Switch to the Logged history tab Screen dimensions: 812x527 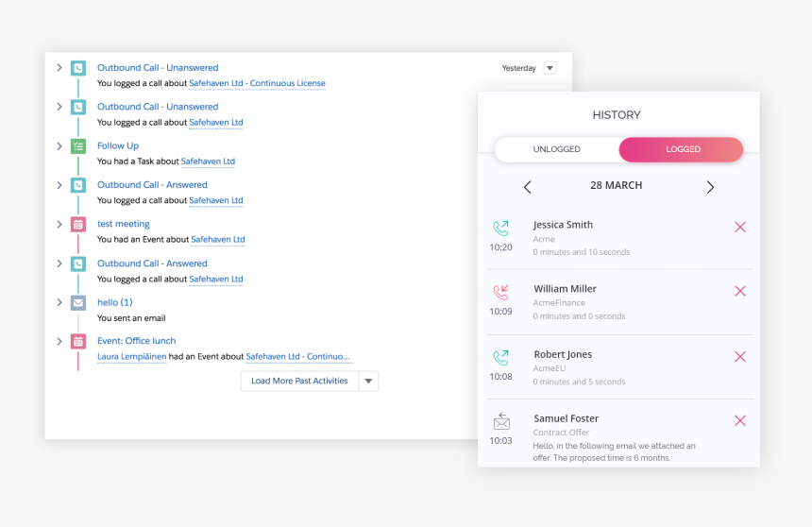[681, 149]
